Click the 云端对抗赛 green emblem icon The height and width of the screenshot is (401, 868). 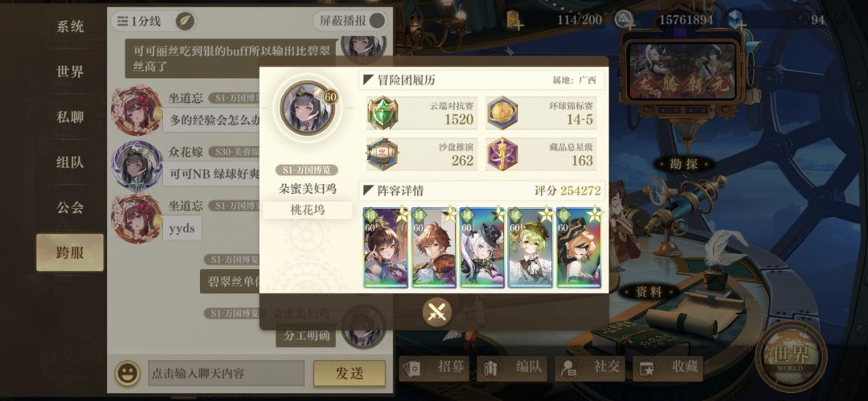[383, 113]
